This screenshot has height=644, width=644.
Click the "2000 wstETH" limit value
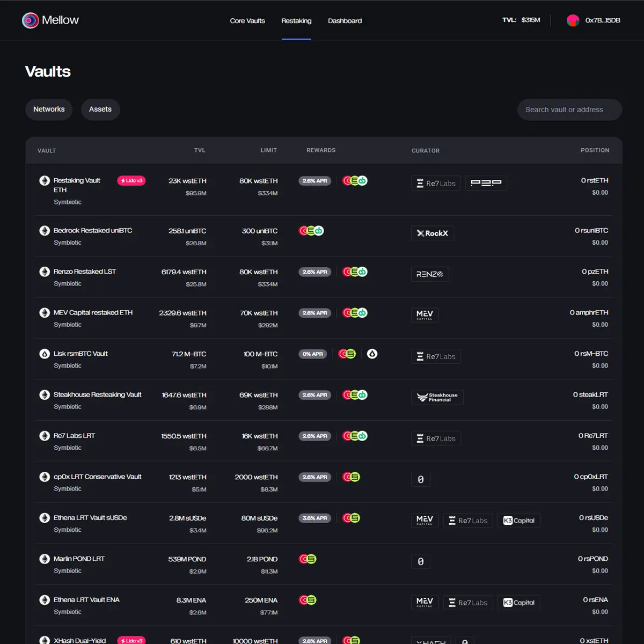point(256,477)
